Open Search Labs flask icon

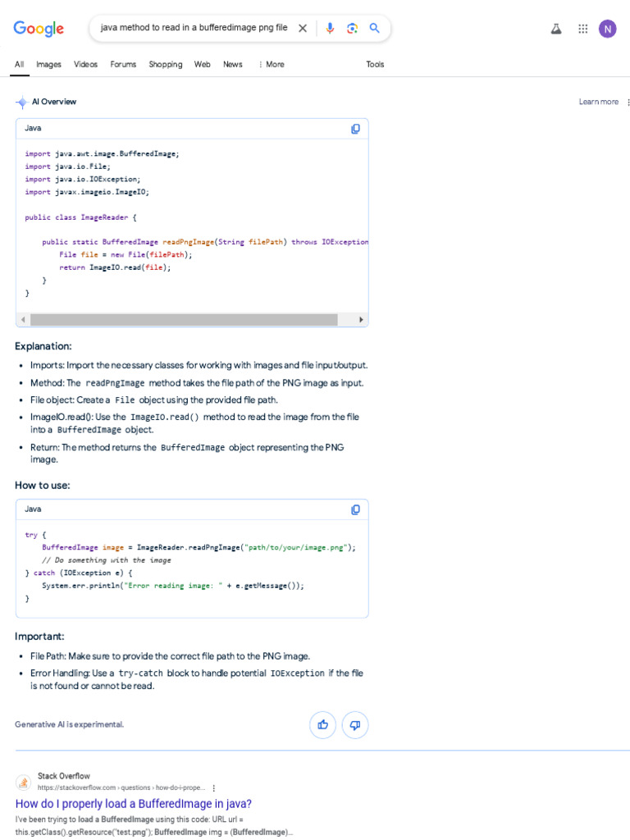tap(556, 29)
